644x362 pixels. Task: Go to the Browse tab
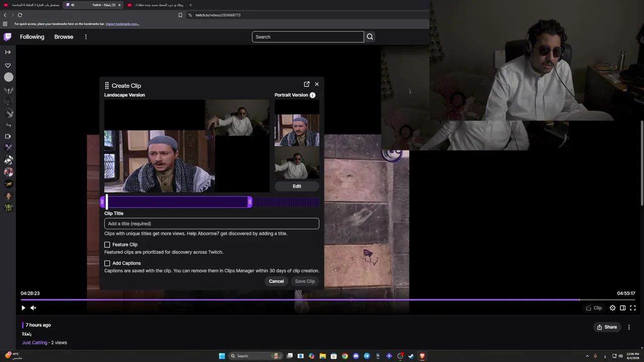pyautogui.click(x=64, y=37)
